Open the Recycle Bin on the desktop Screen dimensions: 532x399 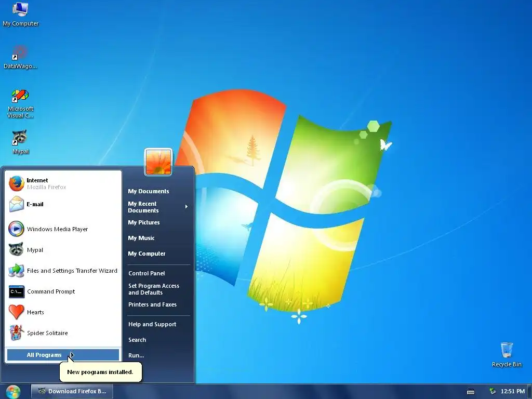(507, 354)
